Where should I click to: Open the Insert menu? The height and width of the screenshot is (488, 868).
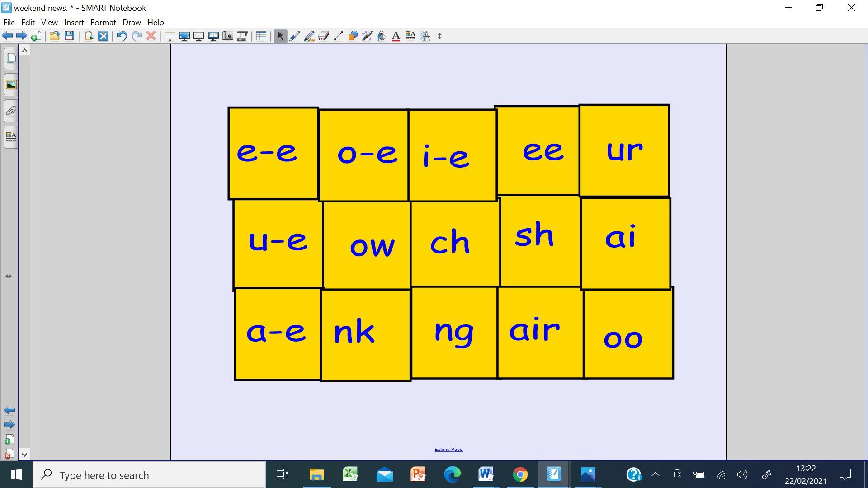[74, 23]
